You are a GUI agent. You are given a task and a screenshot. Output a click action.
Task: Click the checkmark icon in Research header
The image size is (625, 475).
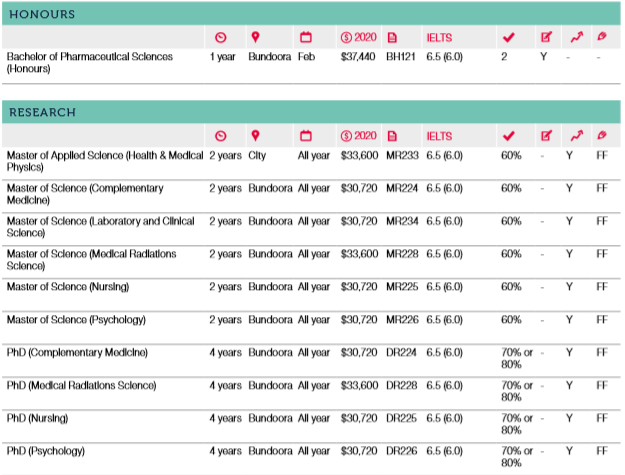coord(508,136)
